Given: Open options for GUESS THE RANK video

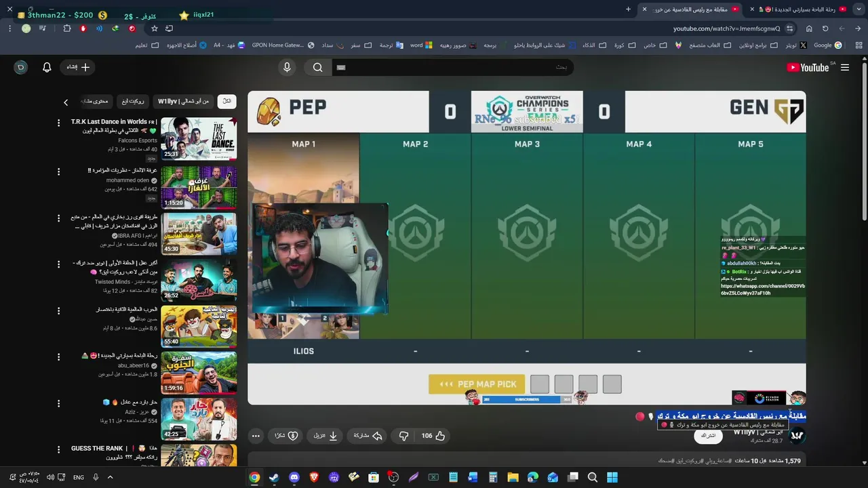Looking at the screenshot, I should 58,450.
